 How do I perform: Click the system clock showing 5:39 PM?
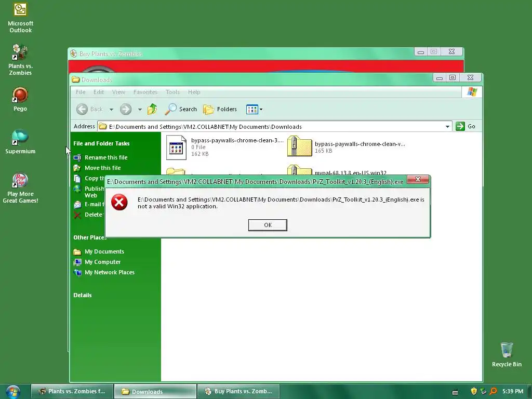[x=513, y=391]
